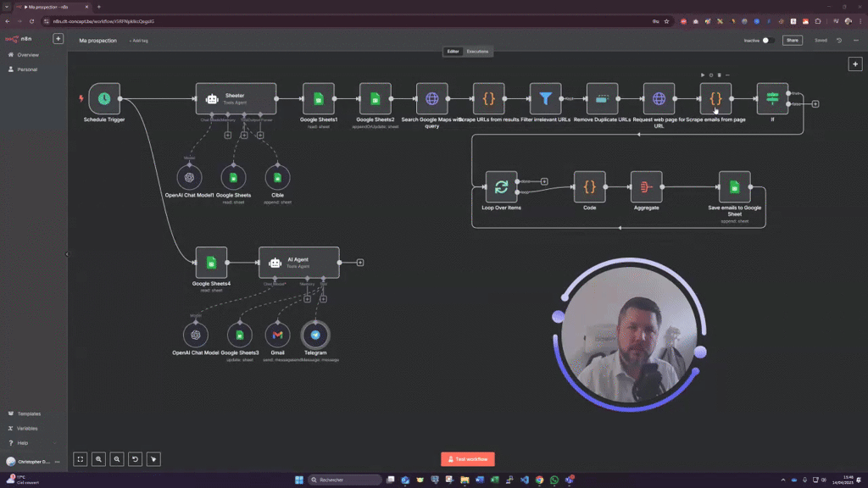Select the Google Sheets3 tool node
868x488 pixels.
pyautogui.click(x=240, y=335)
